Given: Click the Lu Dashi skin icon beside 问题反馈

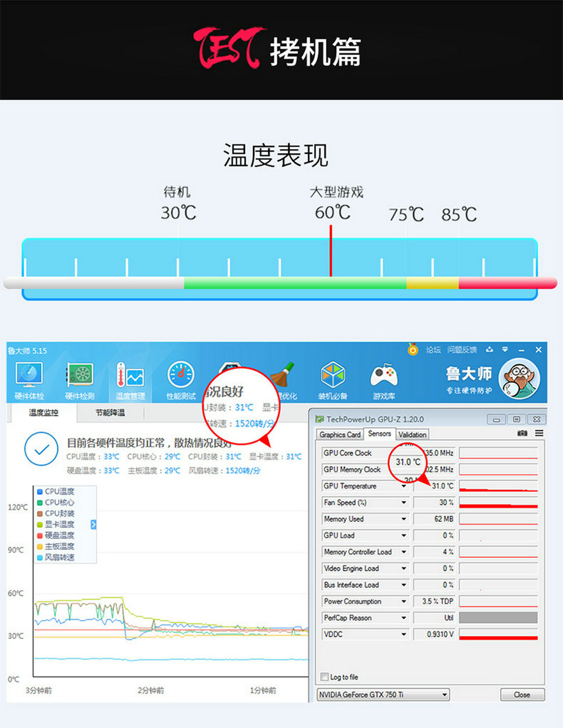Looking at the screenshot, I should (490, 349).
